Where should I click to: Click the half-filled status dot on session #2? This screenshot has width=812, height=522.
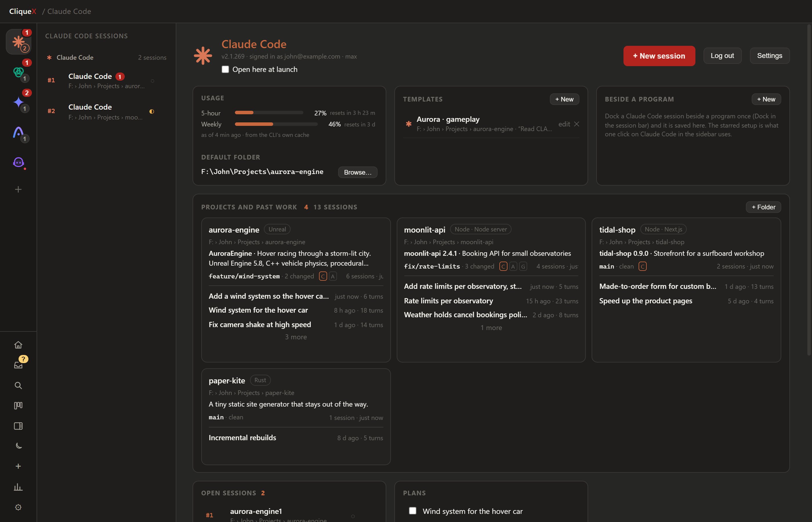coord(152,112)
